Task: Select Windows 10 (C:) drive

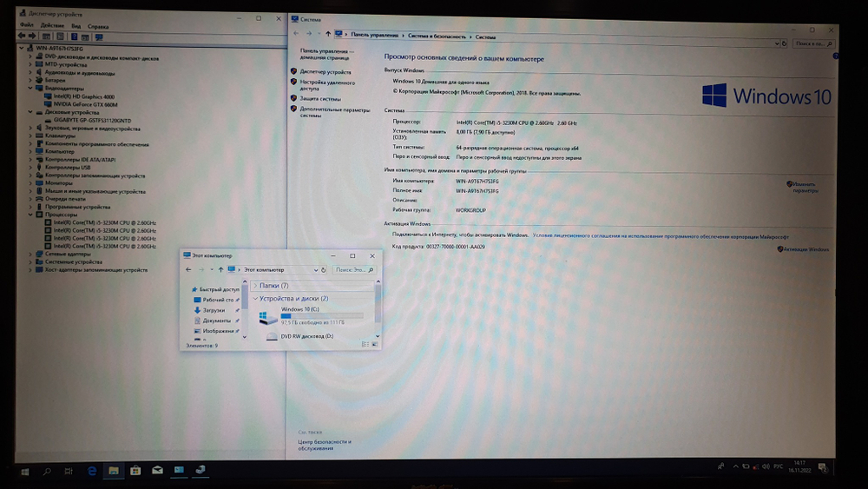Action: tap(311, 316)
